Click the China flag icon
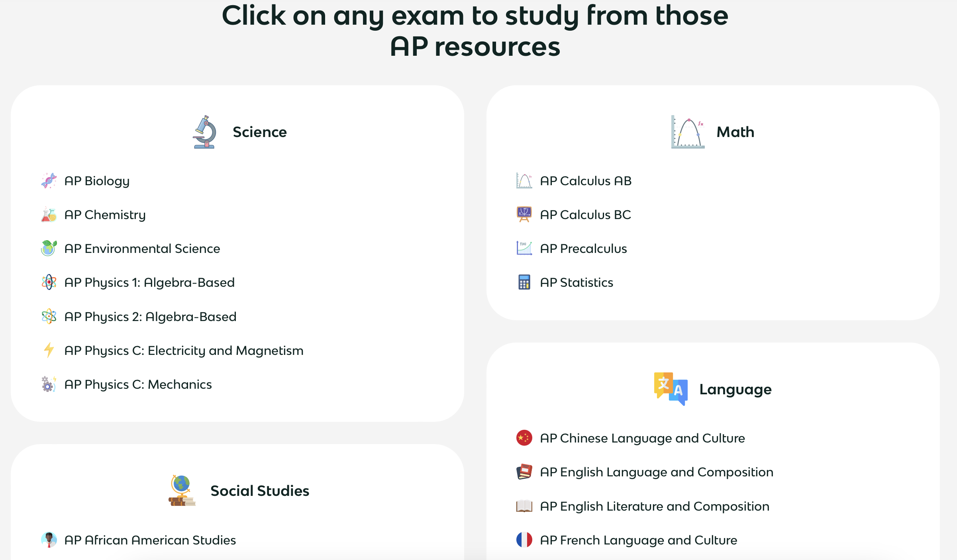This screenshot has width=957, height=560. (524, 438)
